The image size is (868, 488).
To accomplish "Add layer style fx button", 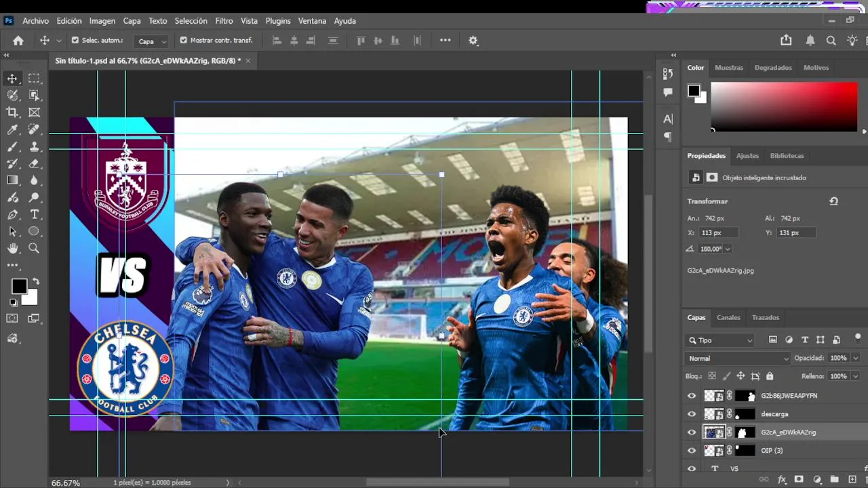I will [782, 479].
